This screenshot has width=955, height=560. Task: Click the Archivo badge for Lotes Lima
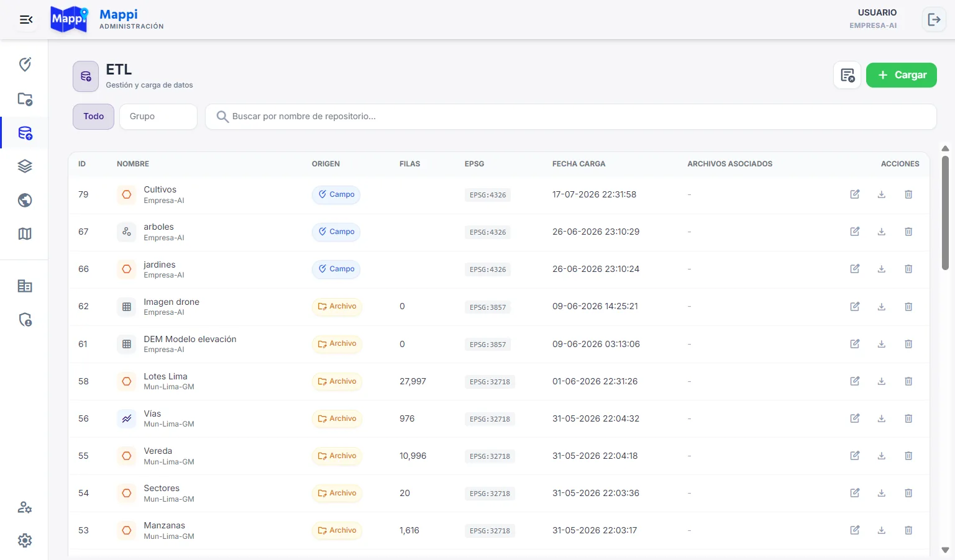pyautogui.click(x=337, y=381)
